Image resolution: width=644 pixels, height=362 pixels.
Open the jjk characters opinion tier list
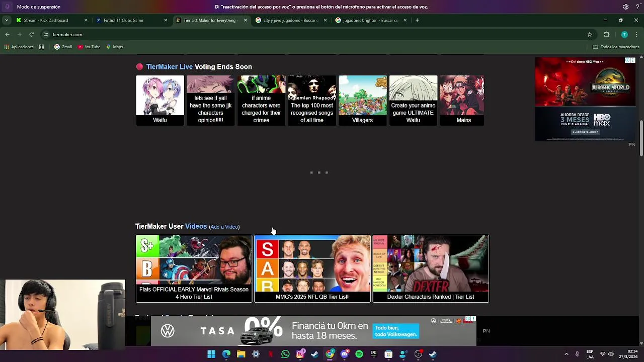[x=210, y=100]
